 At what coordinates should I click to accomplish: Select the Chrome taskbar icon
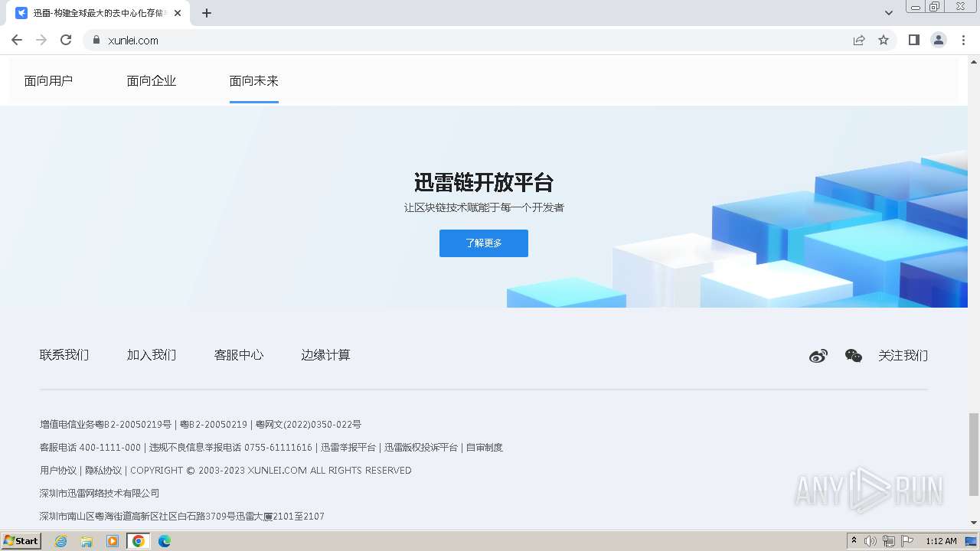tap(139, 541)
